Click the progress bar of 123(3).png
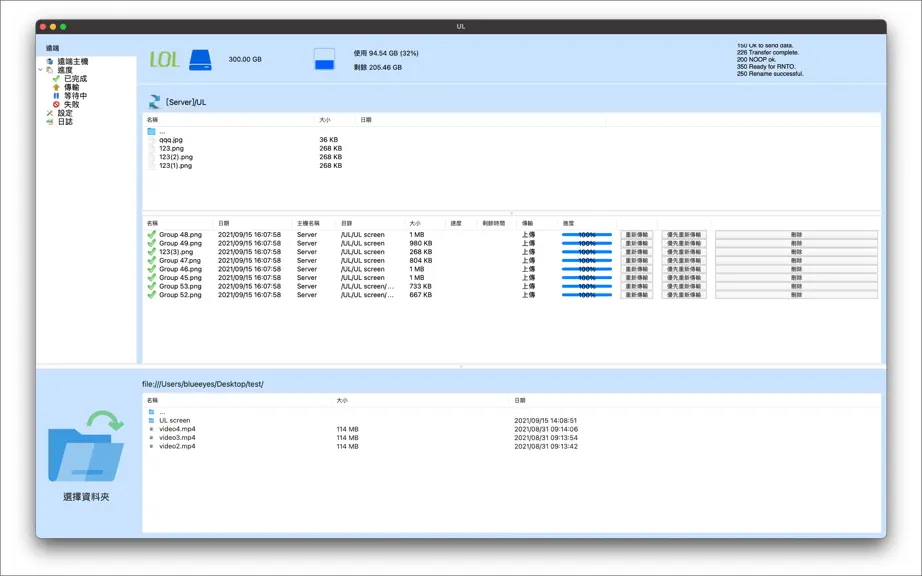The height and width of the screenshot is (576, 922). tap(587, 252)
